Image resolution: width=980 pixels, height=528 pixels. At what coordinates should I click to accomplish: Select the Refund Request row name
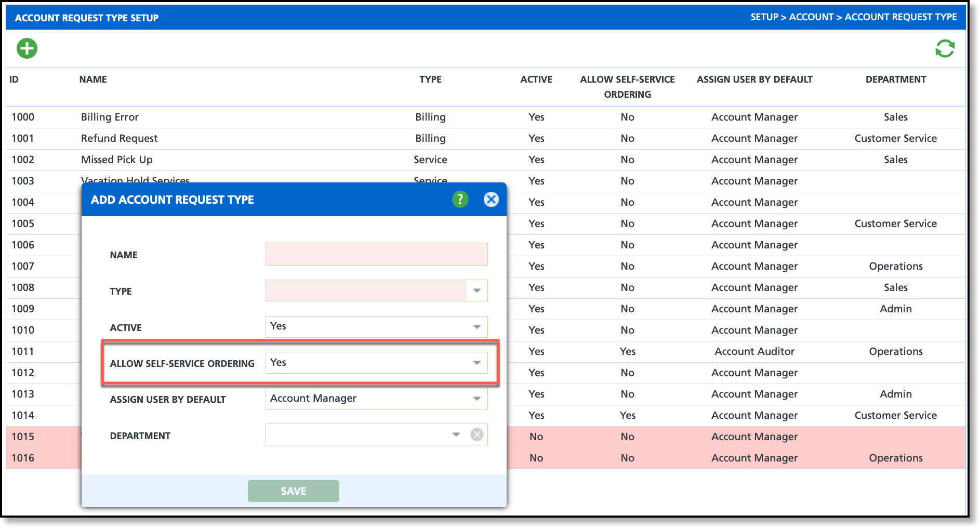(119, 138)
